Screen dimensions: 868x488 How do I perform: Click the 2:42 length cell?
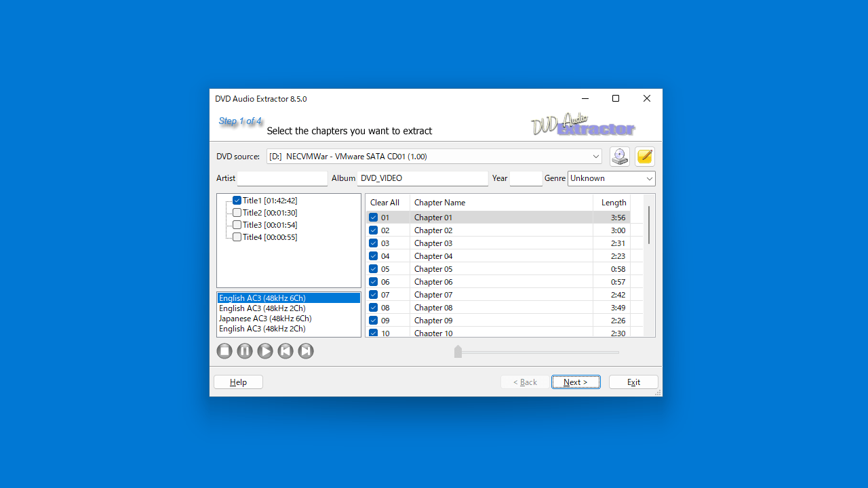(612, 295)
